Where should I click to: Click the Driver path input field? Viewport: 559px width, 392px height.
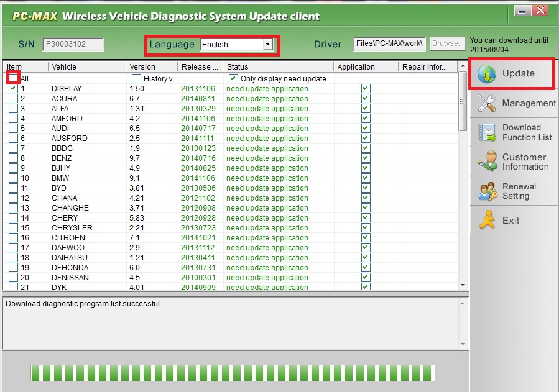390,44
